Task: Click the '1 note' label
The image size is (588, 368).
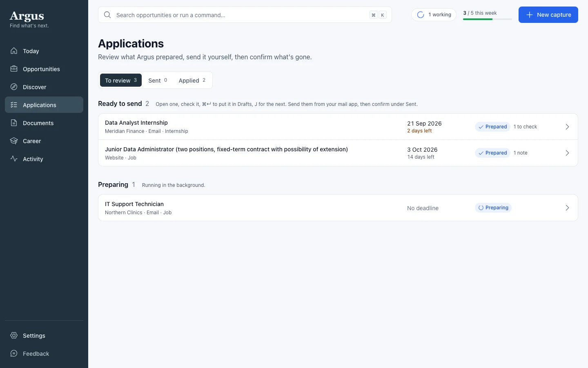Action: pyautogui.click(x=521, y=153)
